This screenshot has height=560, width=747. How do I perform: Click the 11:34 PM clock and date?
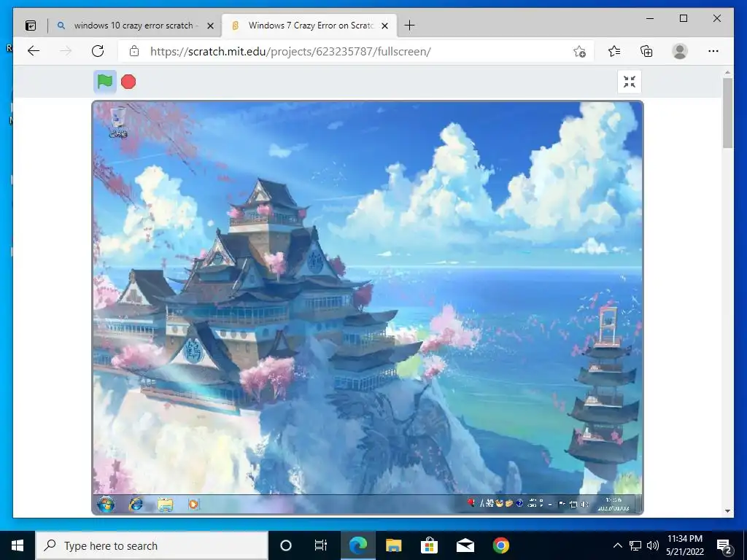coord(685,545)
